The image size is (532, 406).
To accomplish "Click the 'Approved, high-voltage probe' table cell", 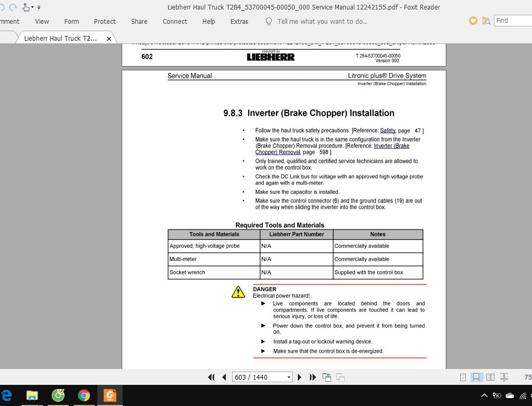I will 214,246.
